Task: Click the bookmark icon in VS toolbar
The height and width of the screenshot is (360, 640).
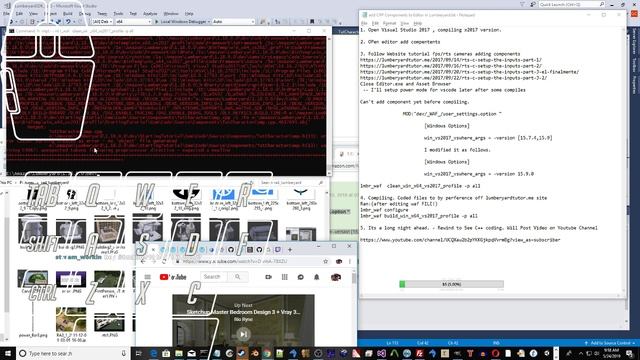Action: (x=312, y=22)
